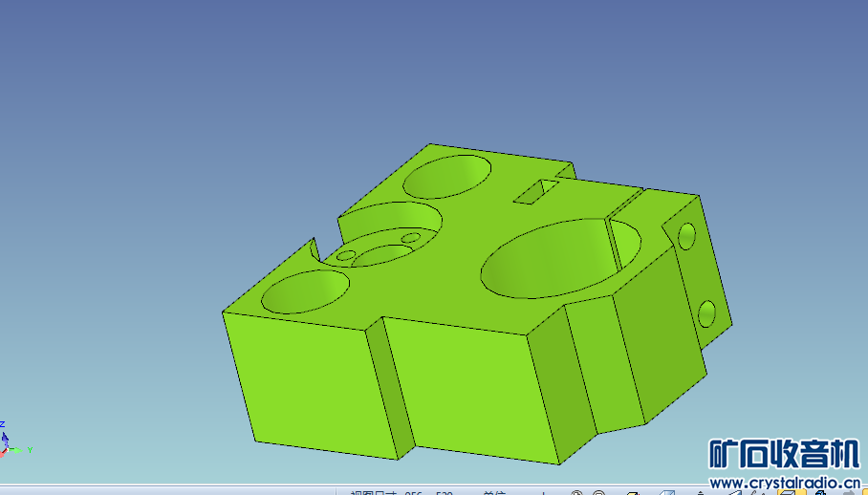
Task: Pick the small hole nearest the back inside the recess
Action: (x=411, y=238)
